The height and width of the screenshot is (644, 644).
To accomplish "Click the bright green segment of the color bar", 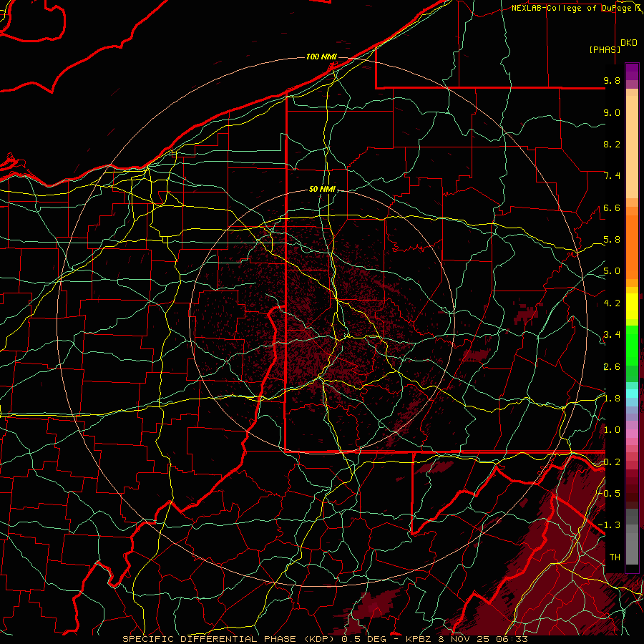I will click(632, 346).
